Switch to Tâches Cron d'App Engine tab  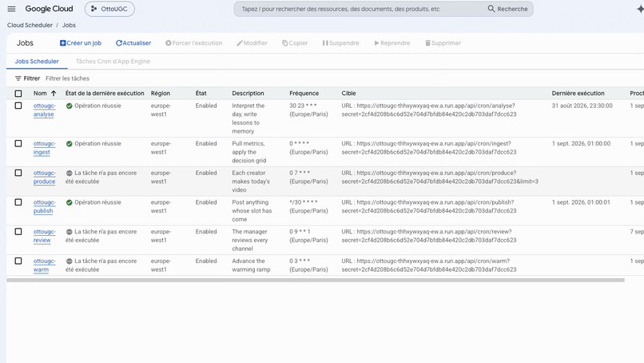pyautogui.click(x=113, y=62)
